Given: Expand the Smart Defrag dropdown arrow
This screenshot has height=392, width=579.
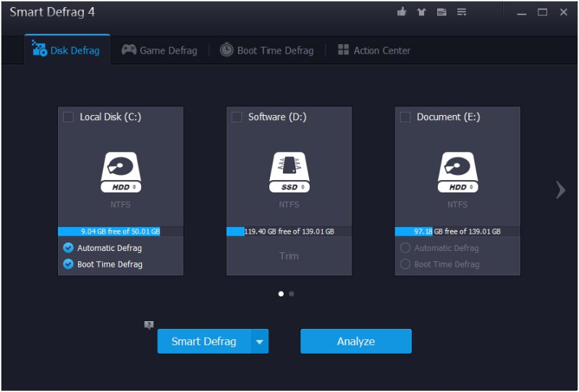Looking at the screenshot, I should click(260, 341).
